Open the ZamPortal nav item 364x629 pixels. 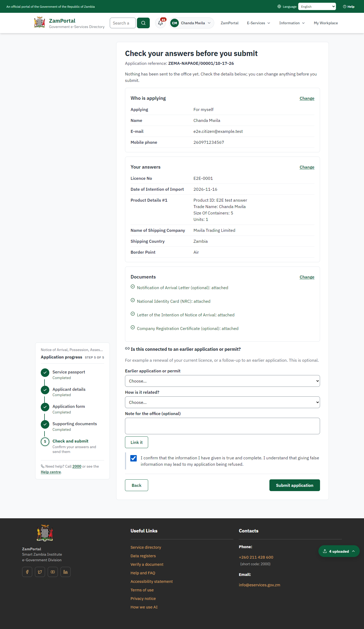pyautogui.click(x=229, y=23)
